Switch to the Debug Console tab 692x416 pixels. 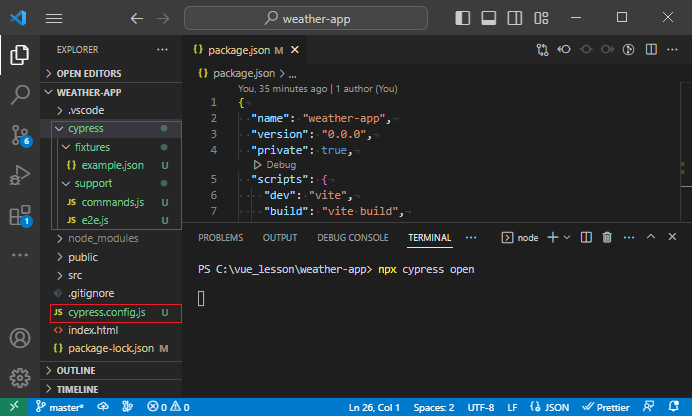(353, 238)
